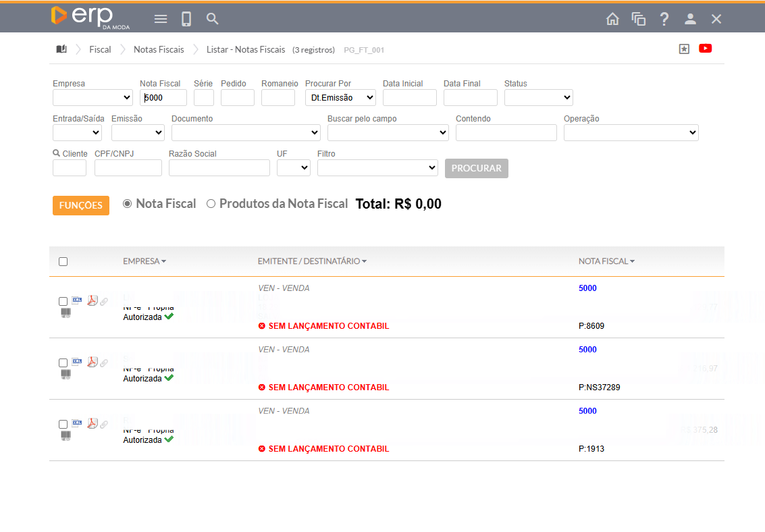Viewport: 765px width, 532px height.
Task: Click the PROCURAR search button
Action: (476, 168)
